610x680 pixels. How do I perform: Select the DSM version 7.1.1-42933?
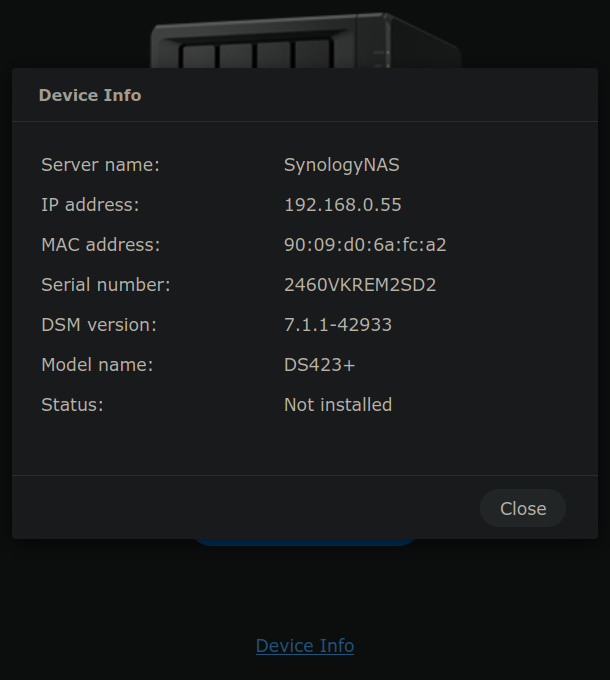pyautogui.click(x=338, y=325)
